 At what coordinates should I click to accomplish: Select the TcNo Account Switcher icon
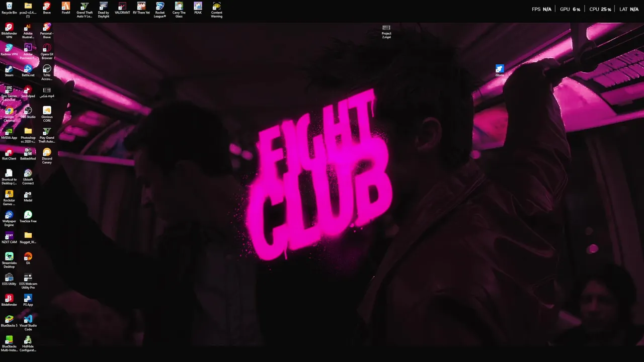coord(47,72)
